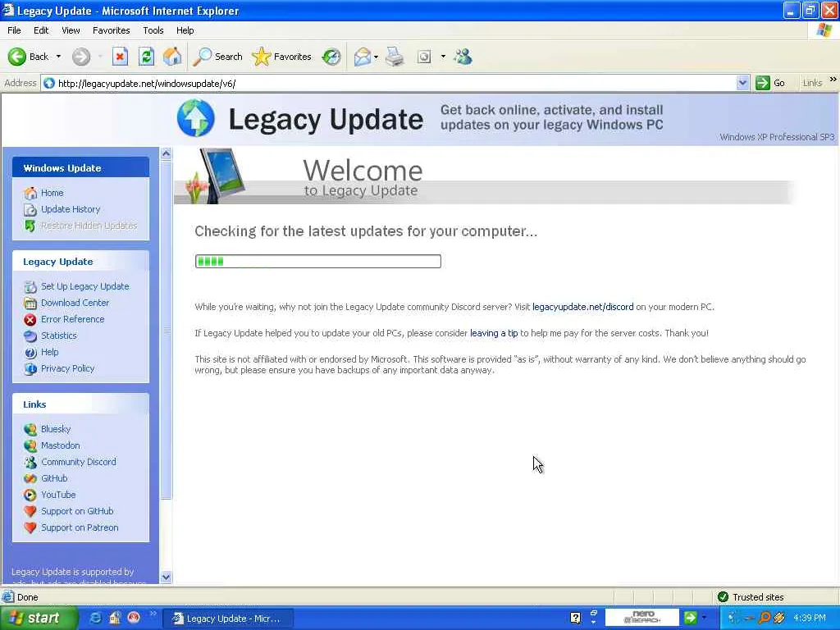The width and height of the screenshot is (840, 630).
Task: Open the Help menu
Action: tap(185, 30)
